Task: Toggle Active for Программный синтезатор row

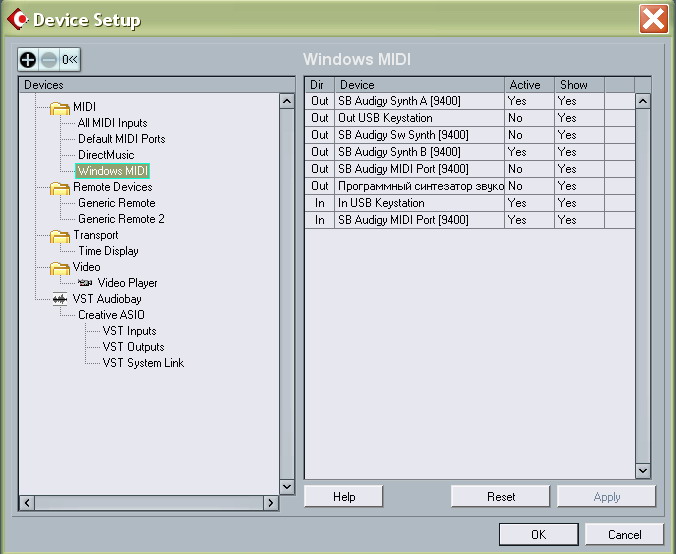Action: point(529,186)
